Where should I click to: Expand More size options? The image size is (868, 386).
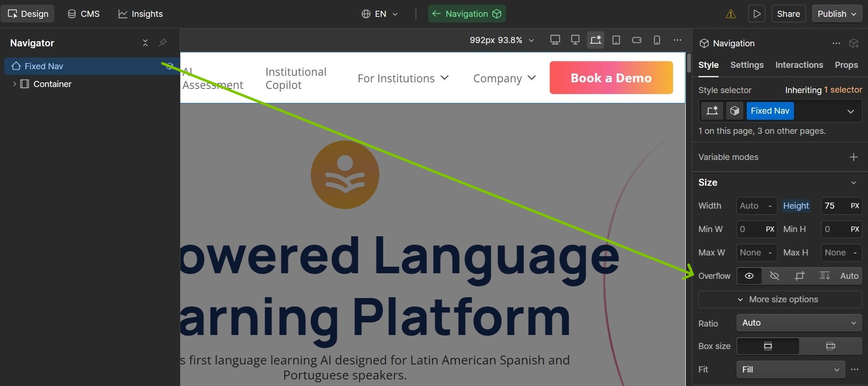click(780, 299)
